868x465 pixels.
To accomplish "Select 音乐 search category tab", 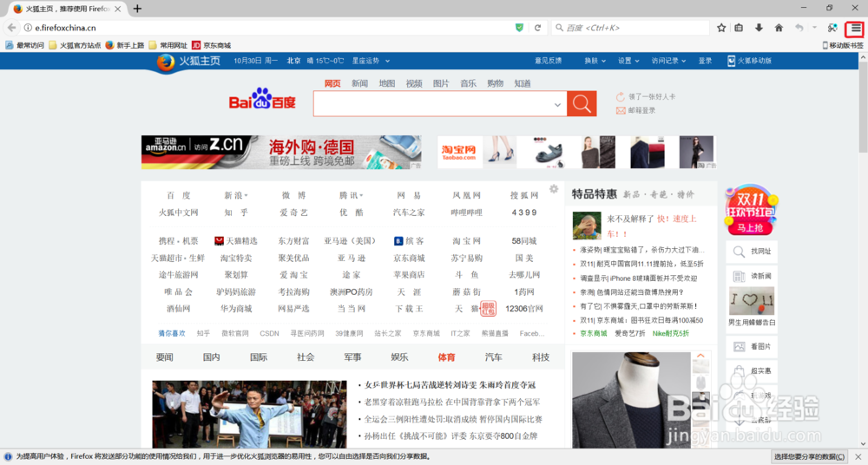I will pyautogui.click(x=469, y=83).
